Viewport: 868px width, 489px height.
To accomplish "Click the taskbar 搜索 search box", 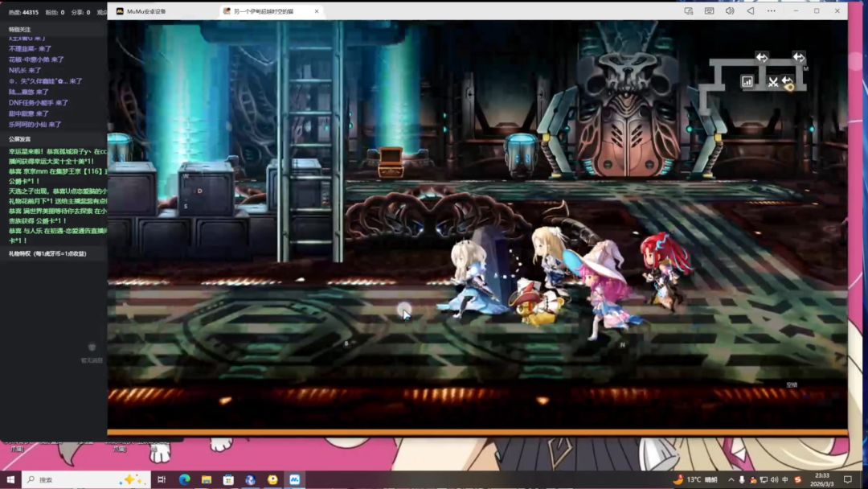I will point(86,479).
